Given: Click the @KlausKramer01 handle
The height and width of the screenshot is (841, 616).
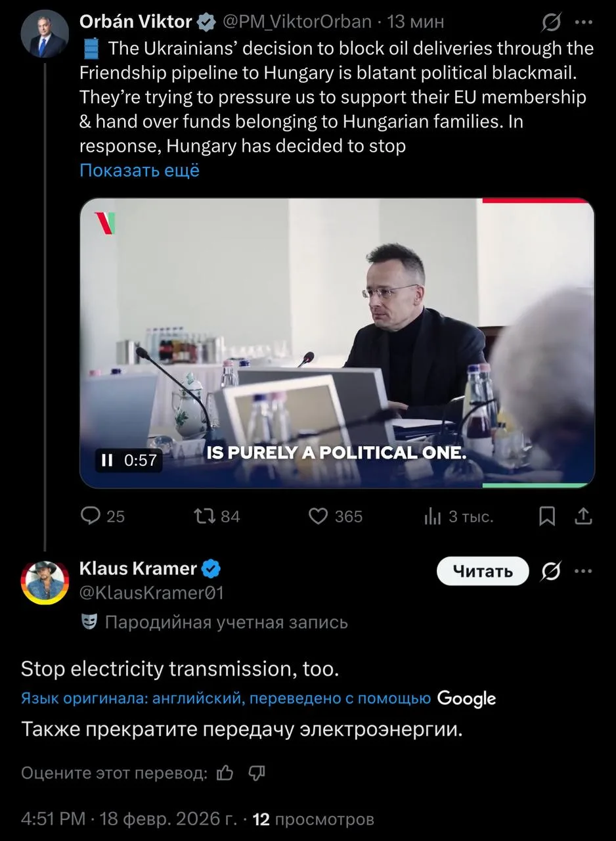Looking at the screenshot, I should coord(152,593).
